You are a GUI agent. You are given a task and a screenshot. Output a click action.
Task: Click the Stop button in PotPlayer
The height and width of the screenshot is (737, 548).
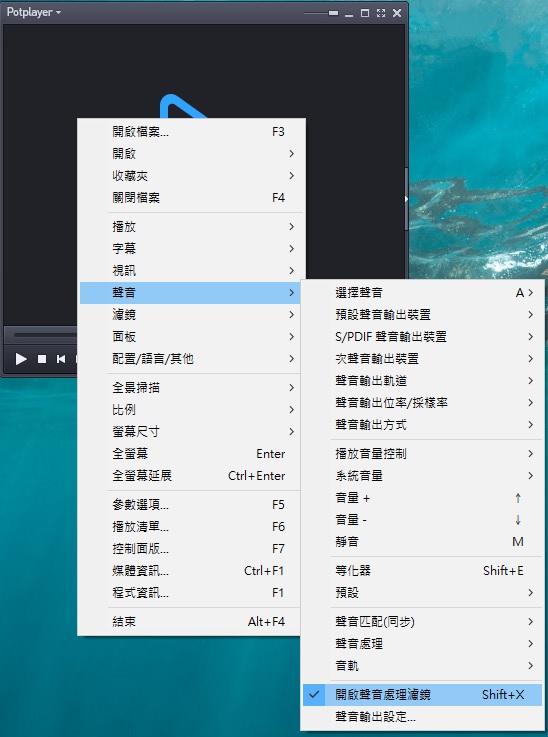[x=42, y=359]
